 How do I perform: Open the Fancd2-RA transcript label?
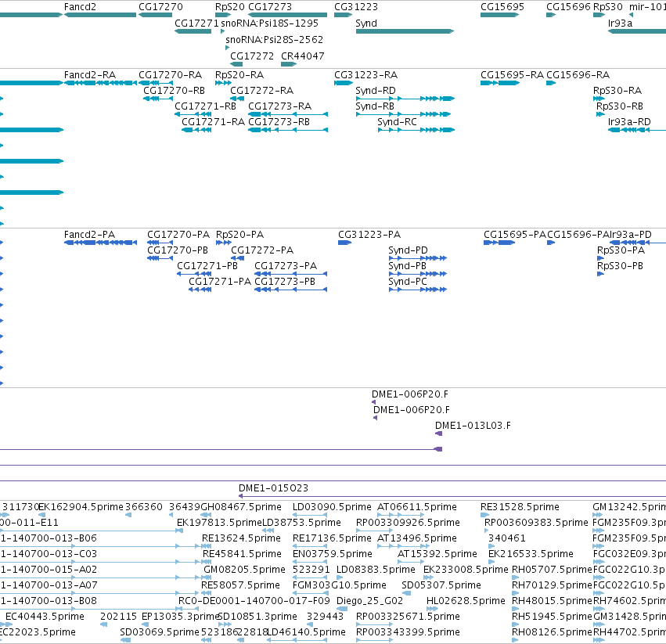pyautogui.click(x=90, y=75)
